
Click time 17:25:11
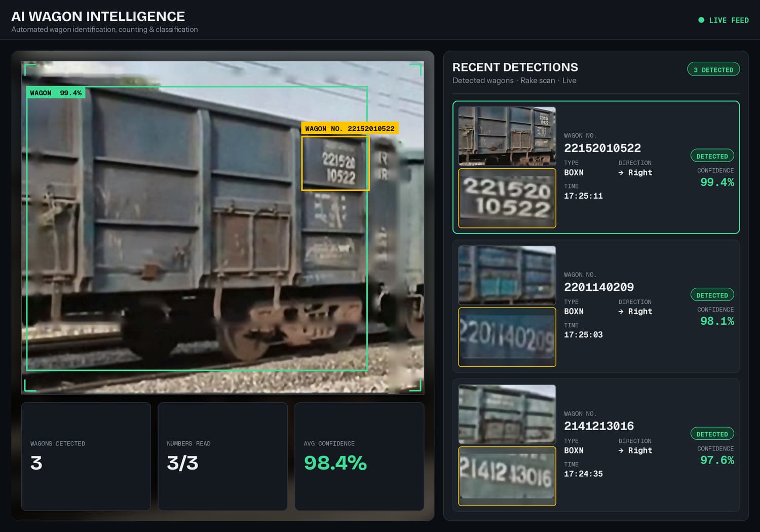(x=583, y=196)
